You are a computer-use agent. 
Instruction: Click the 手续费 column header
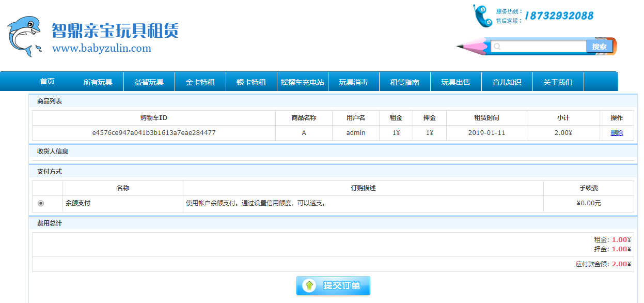(589, 188)
